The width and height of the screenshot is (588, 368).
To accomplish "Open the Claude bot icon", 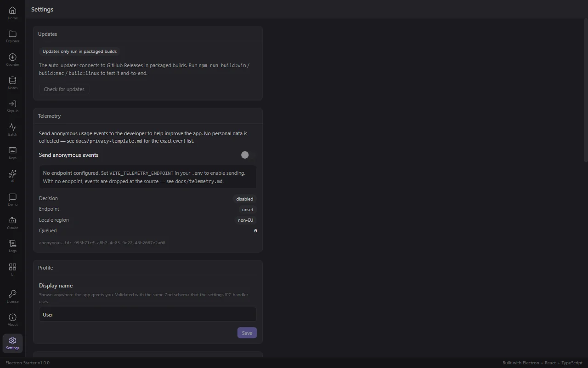I will [12, 224].
